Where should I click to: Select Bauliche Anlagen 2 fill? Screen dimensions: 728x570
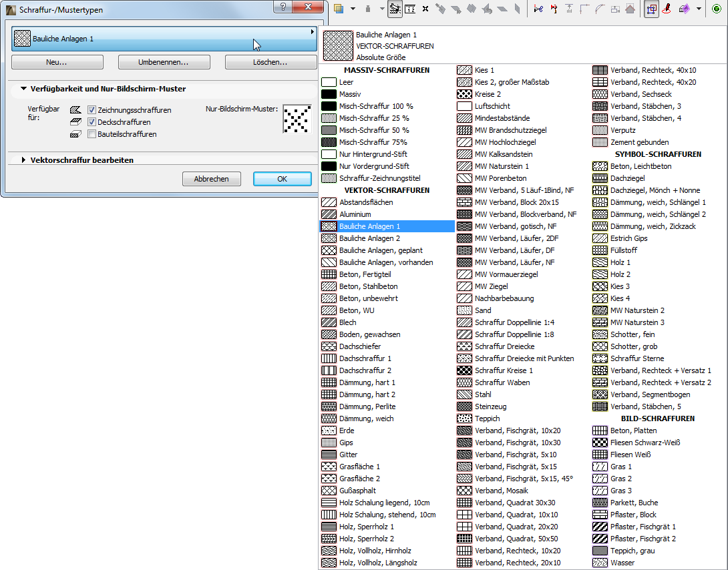387,238
